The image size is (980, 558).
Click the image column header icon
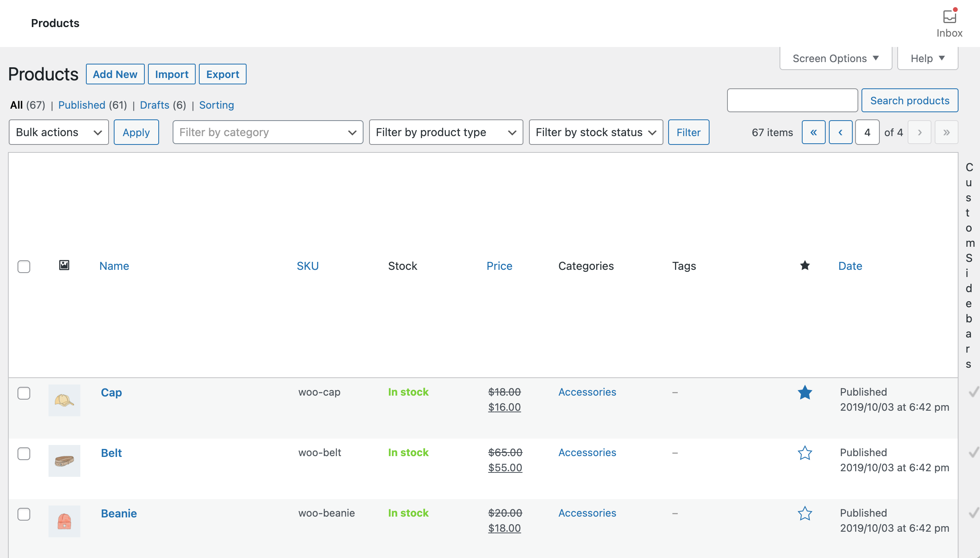(64, 265)
